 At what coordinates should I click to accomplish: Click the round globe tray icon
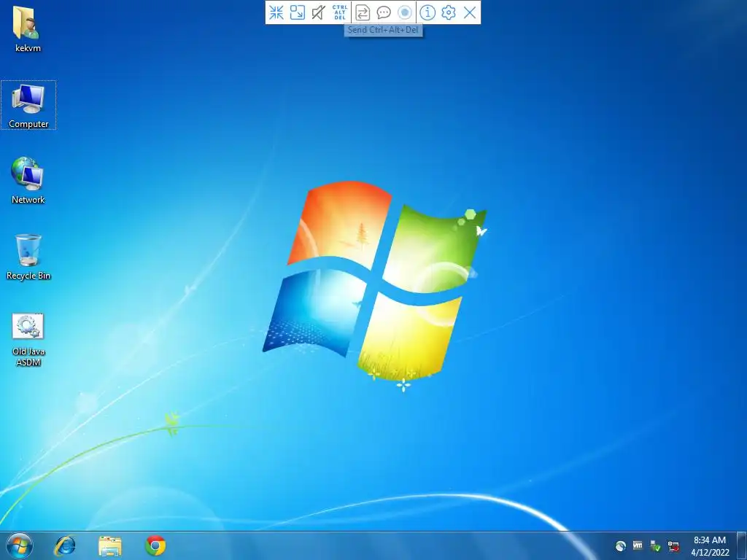coord(620,546)
